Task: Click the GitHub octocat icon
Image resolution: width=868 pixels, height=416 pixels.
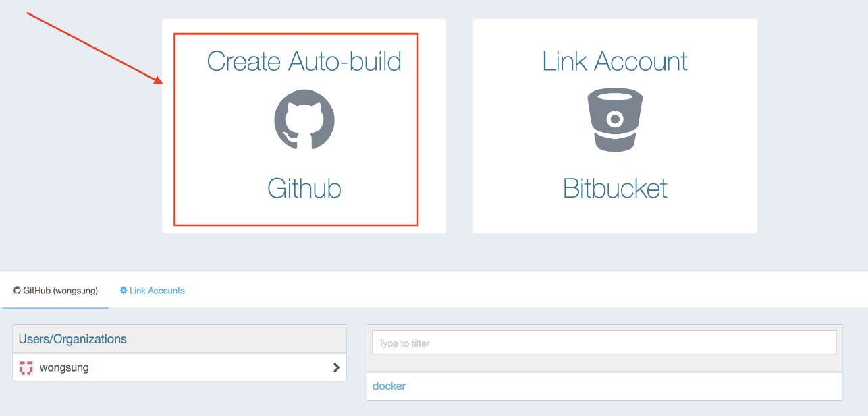Action: pos(304,121)
